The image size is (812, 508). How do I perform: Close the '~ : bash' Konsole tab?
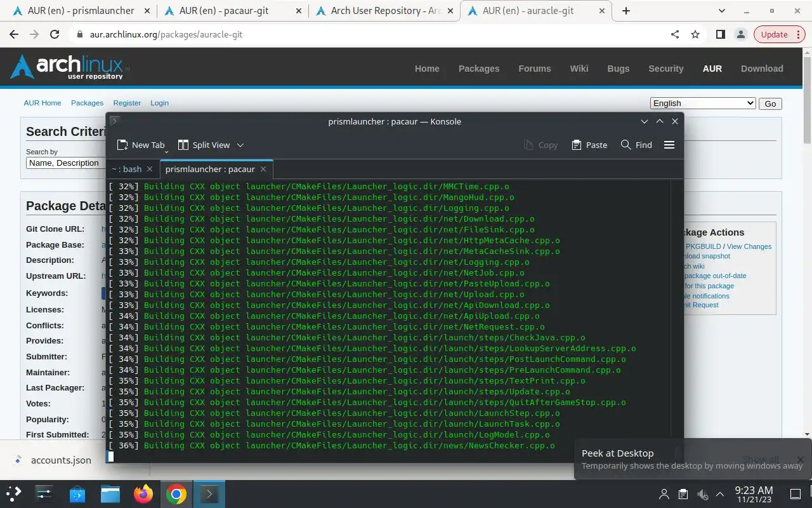click(150, 169)
